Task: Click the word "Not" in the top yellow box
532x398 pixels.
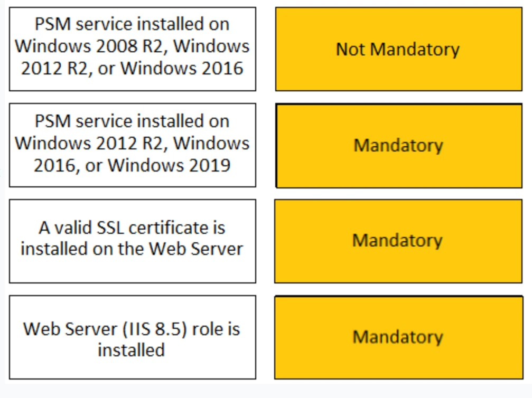Action: click(x=350, y=49)
